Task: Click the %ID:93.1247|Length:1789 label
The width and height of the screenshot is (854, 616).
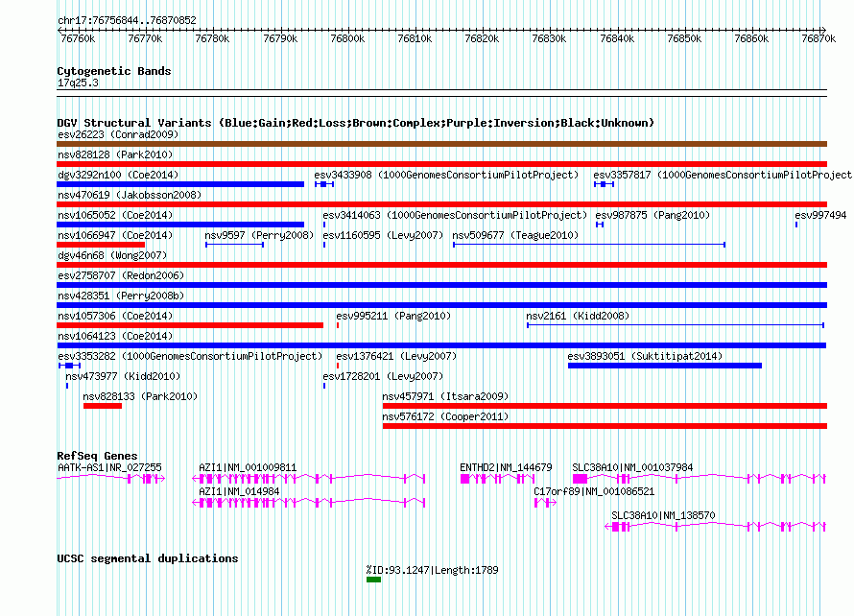Action: (433, 570)
